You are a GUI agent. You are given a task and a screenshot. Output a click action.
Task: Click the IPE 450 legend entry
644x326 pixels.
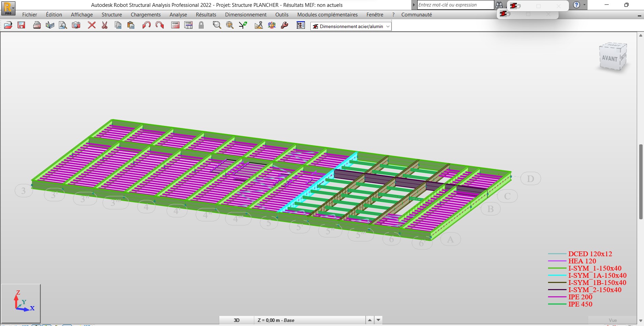(580, 304)
